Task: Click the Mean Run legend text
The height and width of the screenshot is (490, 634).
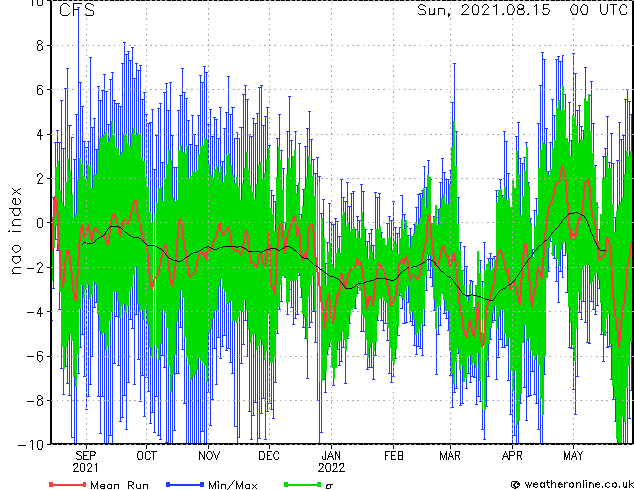Action: click(119, 485)
